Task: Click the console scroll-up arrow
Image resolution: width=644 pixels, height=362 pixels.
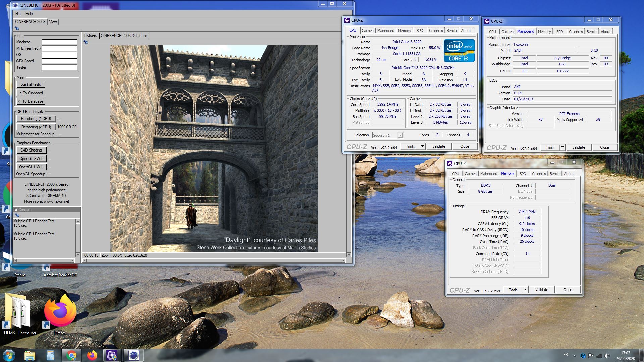Action: 78,221
